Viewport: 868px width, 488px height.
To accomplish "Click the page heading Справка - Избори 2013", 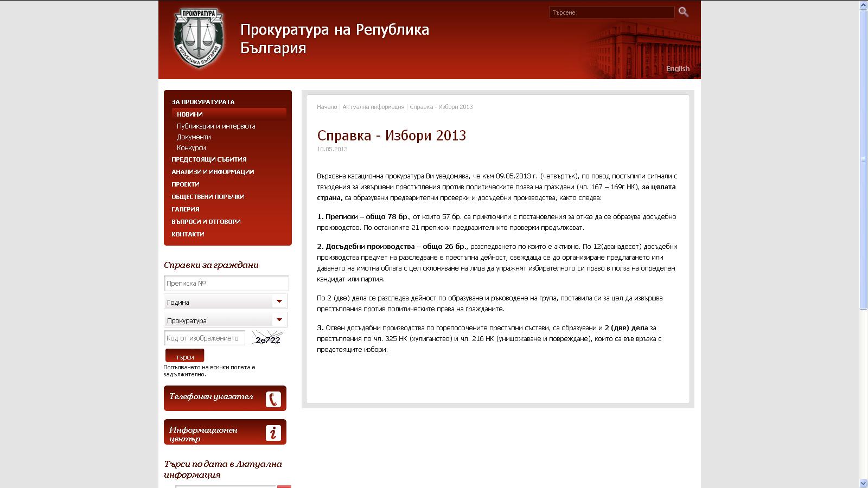I will tap(391, 135).
